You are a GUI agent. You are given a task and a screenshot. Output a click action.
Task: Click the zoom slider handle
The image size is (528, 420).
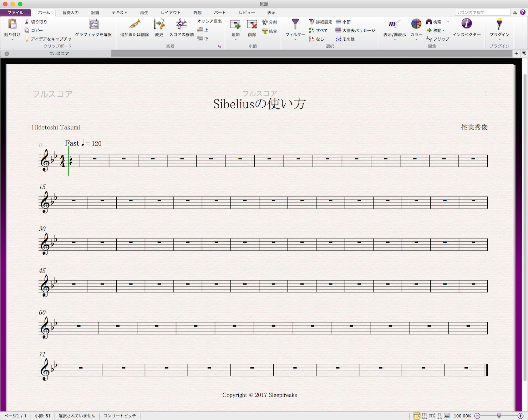(x=499, y=416)
